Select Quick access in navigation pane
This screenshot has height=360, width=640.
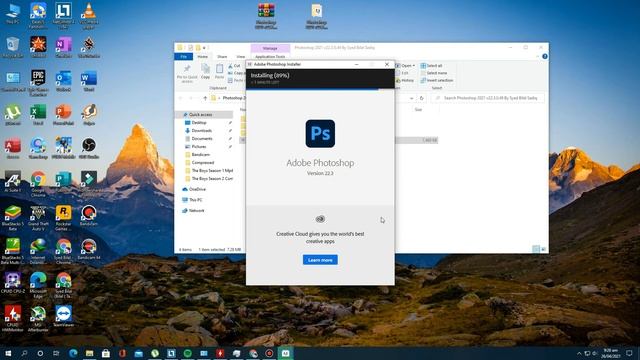(204, 115)
